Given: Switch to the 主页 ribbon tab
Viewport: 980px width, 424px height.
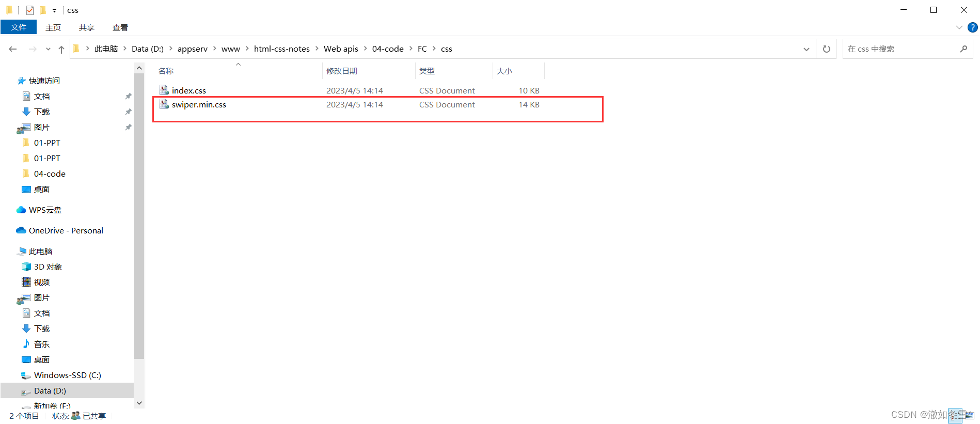Looking at the screenshot, I should (x=53, y=27).
